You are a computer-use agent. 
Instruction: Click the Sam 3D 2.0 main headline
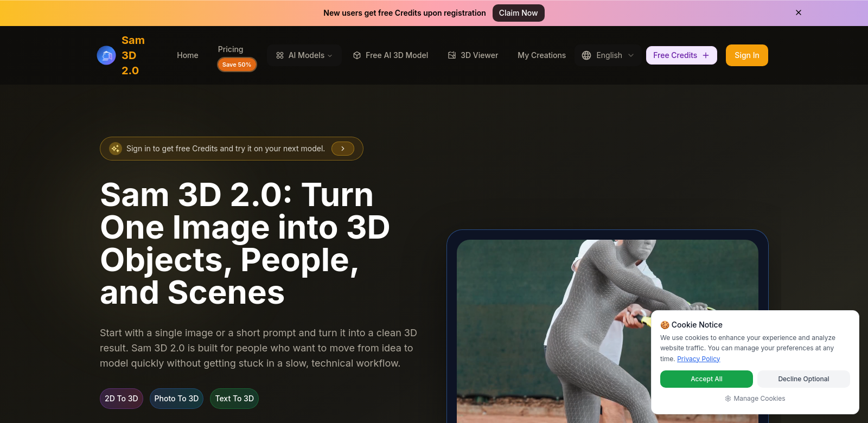245,243
